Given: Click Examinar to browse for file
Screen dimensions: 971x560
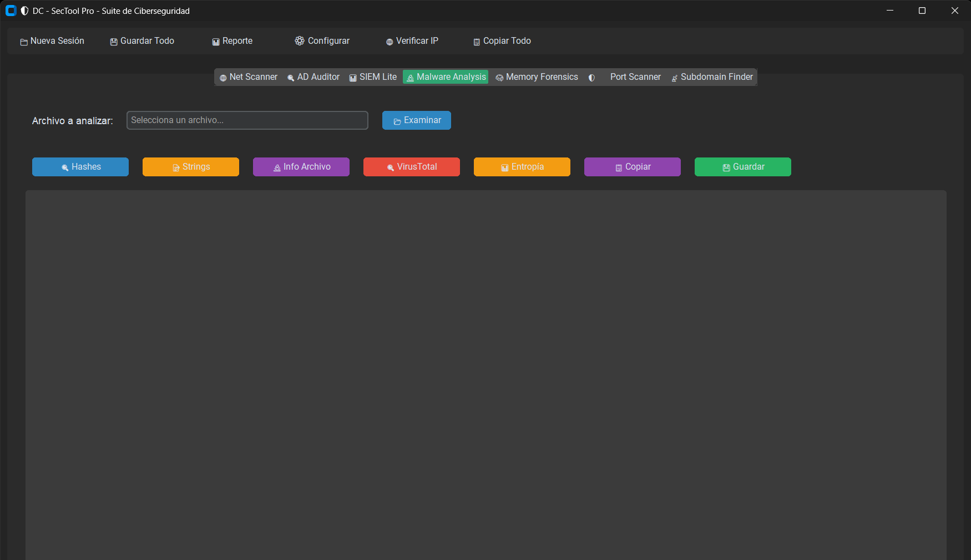Looking at the screenshot, I should pyautogui.click(x=417, y=120).
